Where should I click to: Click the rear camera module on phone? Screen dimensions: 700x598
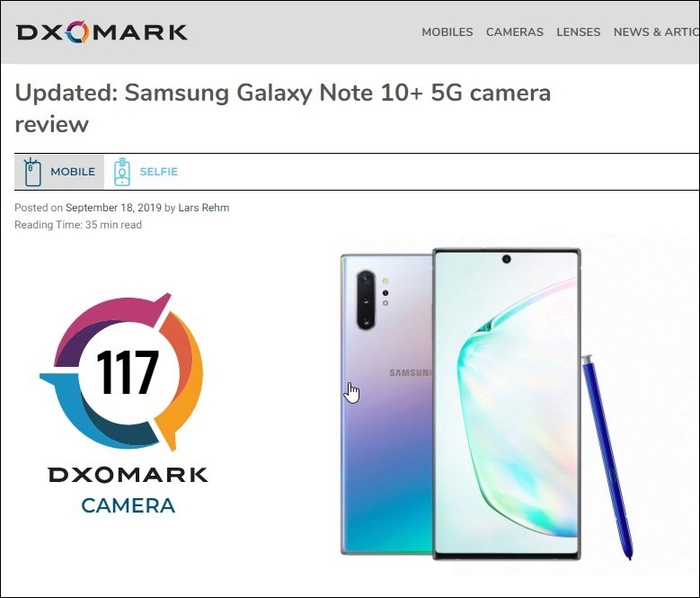[x=366, y=299]
